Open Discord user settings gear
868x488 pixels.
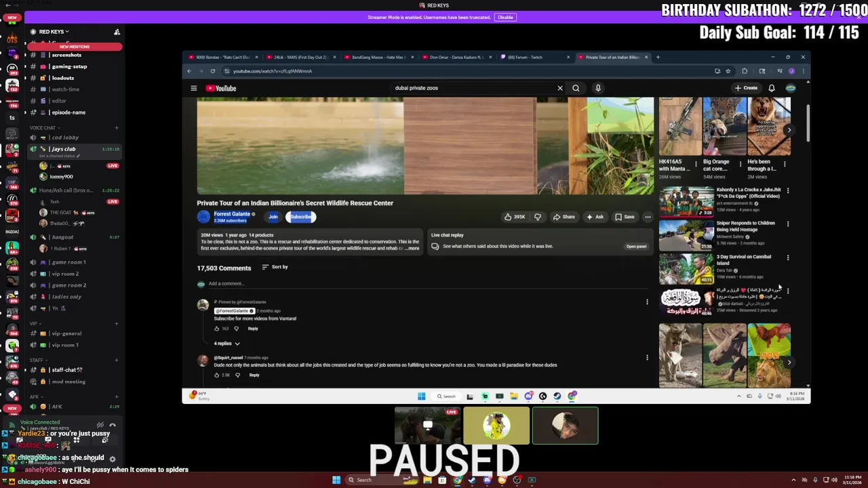pyautogui.click(x=113, y=459)
